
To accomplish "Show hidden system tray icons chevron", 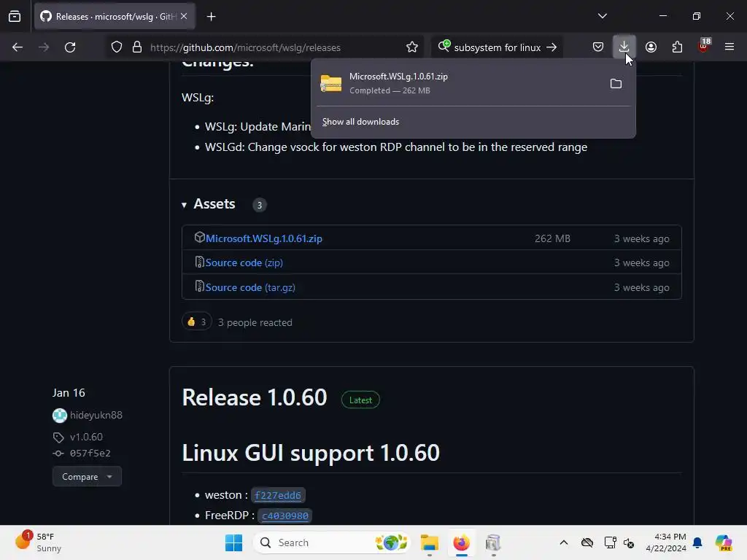I will [x=564, y=542].
